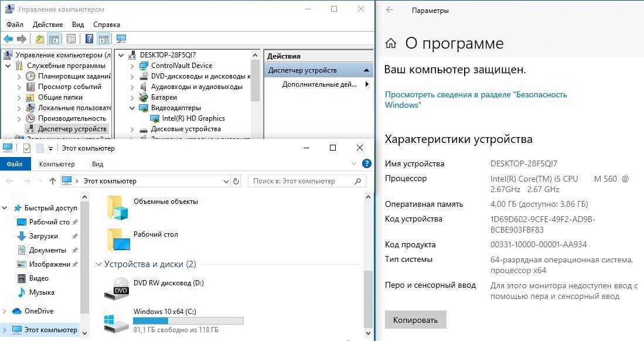
Task: Select the Intel(R) HD Graphics device
Action: (x=193, y=118)
